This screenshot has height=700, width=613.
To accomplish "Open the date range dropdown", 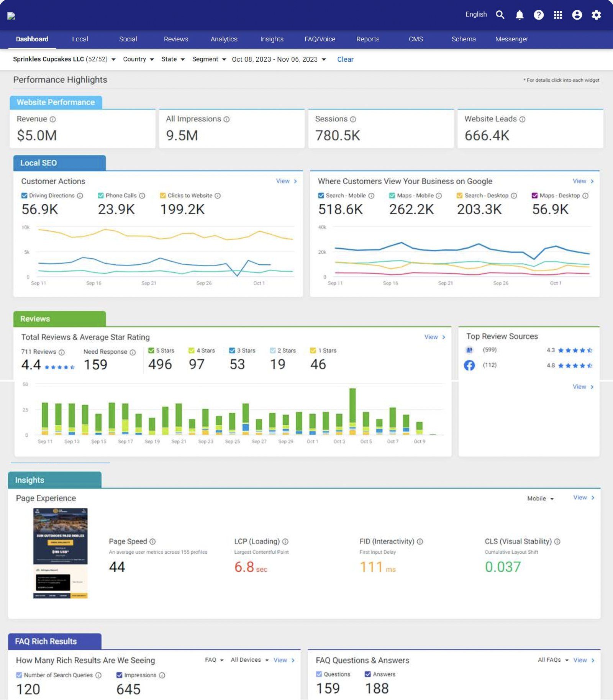I will coord(279,59).
